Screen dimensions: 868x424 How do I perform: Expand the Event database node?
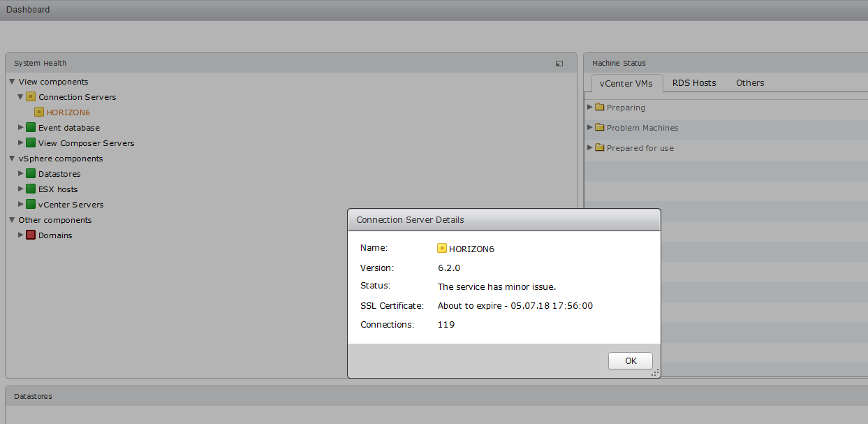(x=21, y=128)
